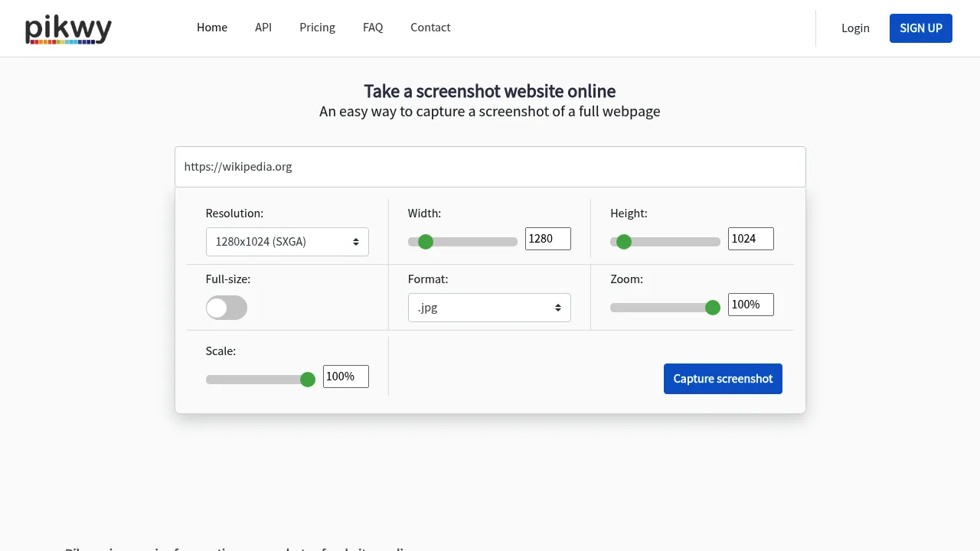This screenshot has height=551, width=980.
Task: Click the Zoom slider handle
Action: tap(712, 307)
